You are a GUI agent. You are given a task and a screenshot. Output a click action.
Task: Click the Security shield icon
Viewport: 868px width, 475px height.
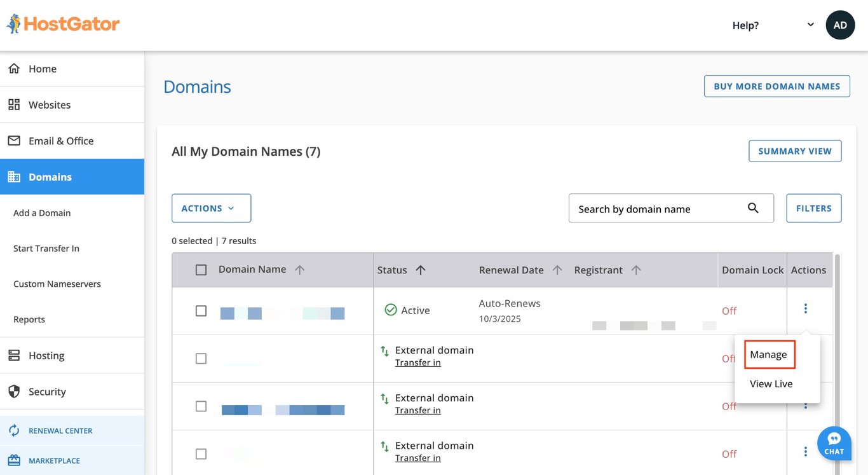click(14, 392)
